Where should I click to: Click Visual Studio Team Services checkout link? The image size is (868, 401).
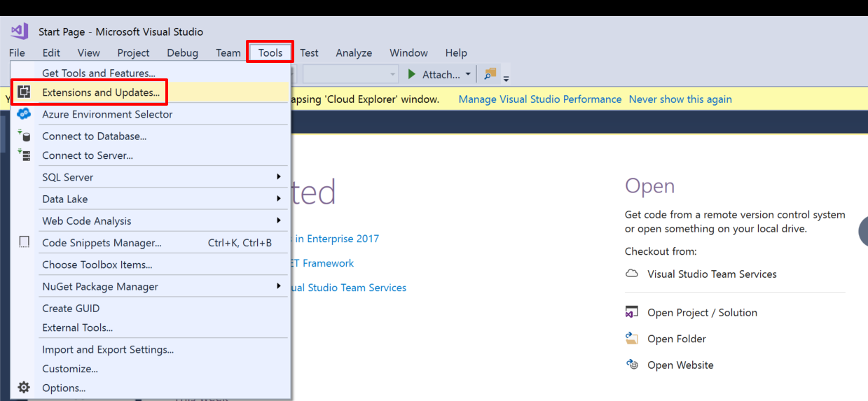(712, 274)
